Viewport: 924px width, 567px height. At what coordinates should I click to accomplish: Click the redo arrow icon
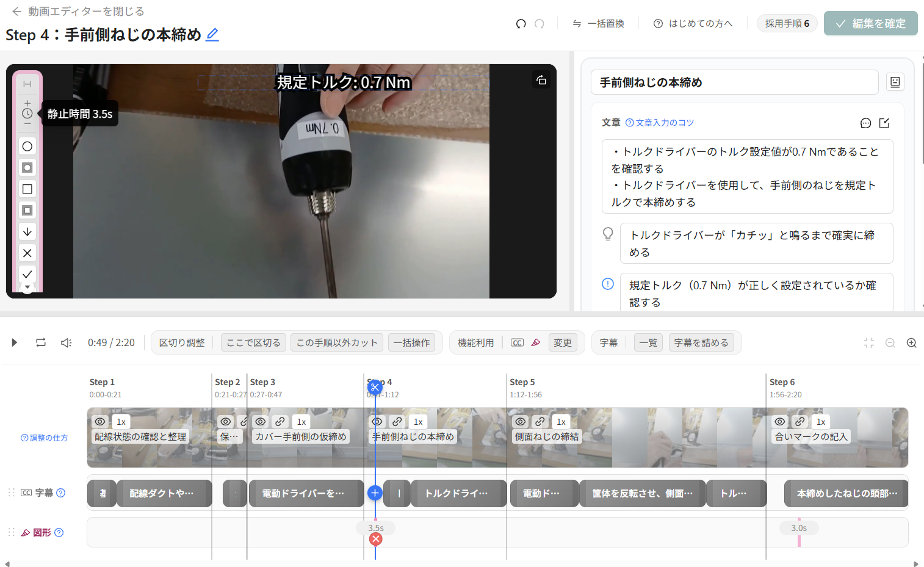pyautogui.click(x=540, y=24)
